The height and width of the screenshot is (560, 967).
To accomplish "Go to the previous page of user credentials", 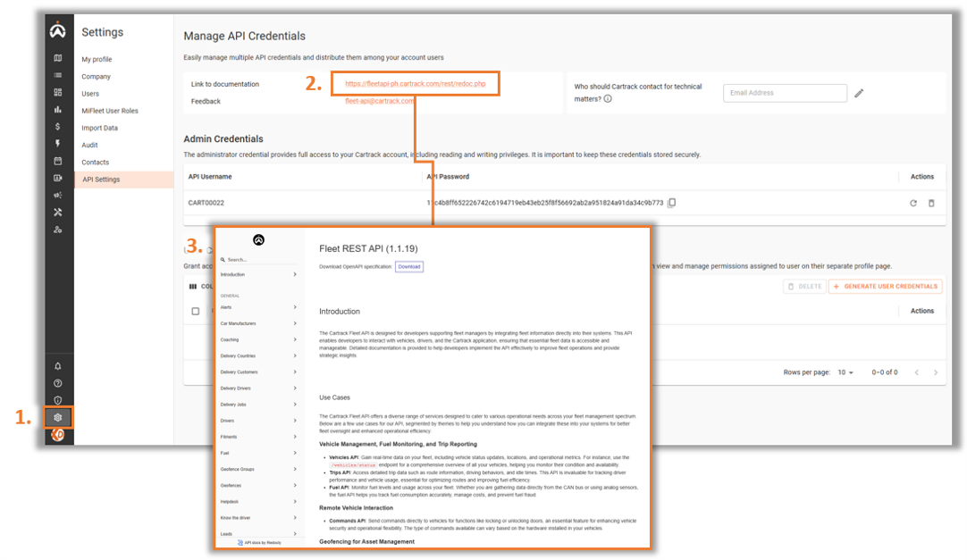I will coord(917,372).
